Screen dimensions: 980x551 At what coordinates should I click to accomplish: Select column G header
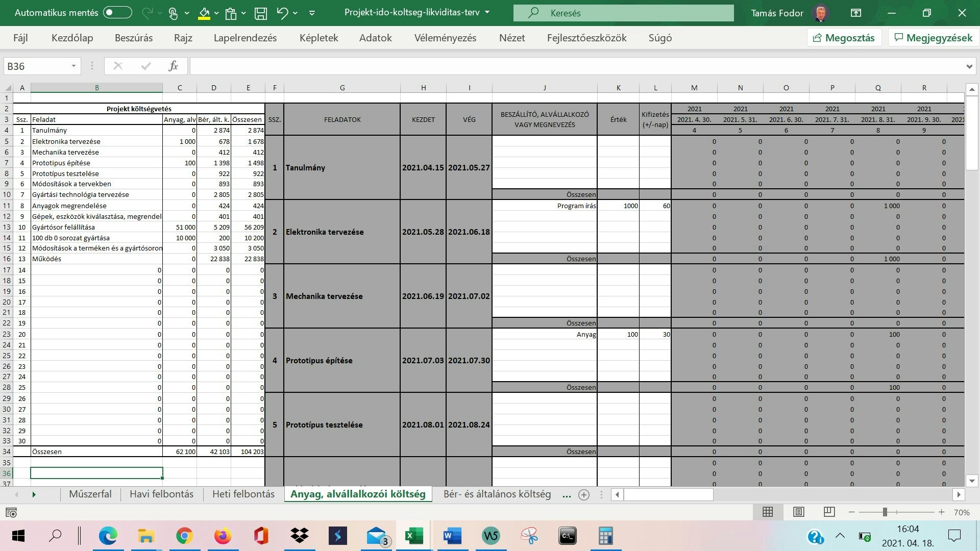click(342, 88)
